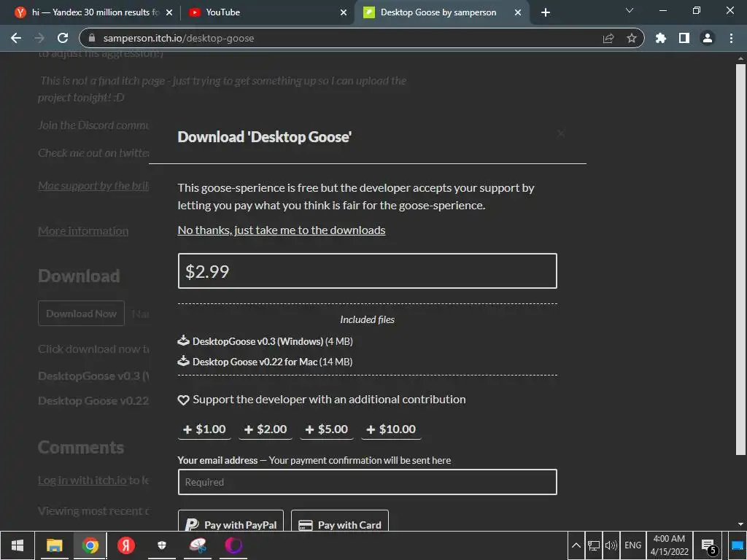747x560 pixels.
Task: Open the purple circle taskbar app
Action: pyautogui.click(x=233, y=545)
